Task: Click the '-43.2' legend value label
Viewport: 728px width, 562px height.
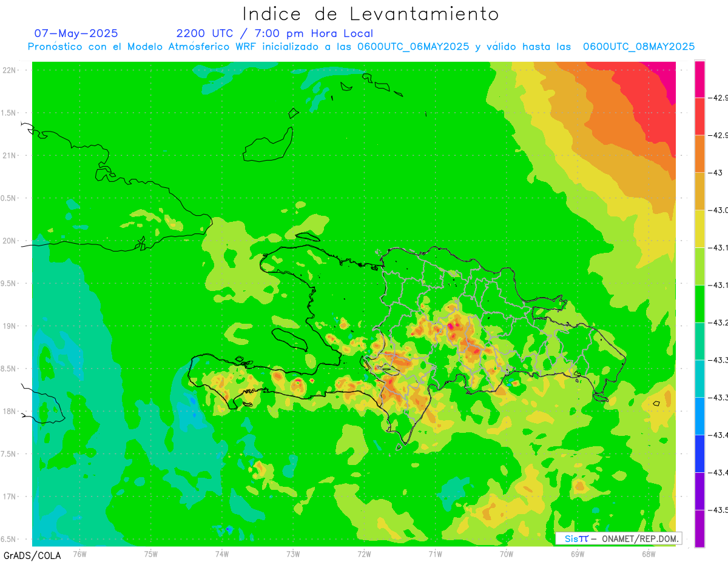Action: point(718,323)
